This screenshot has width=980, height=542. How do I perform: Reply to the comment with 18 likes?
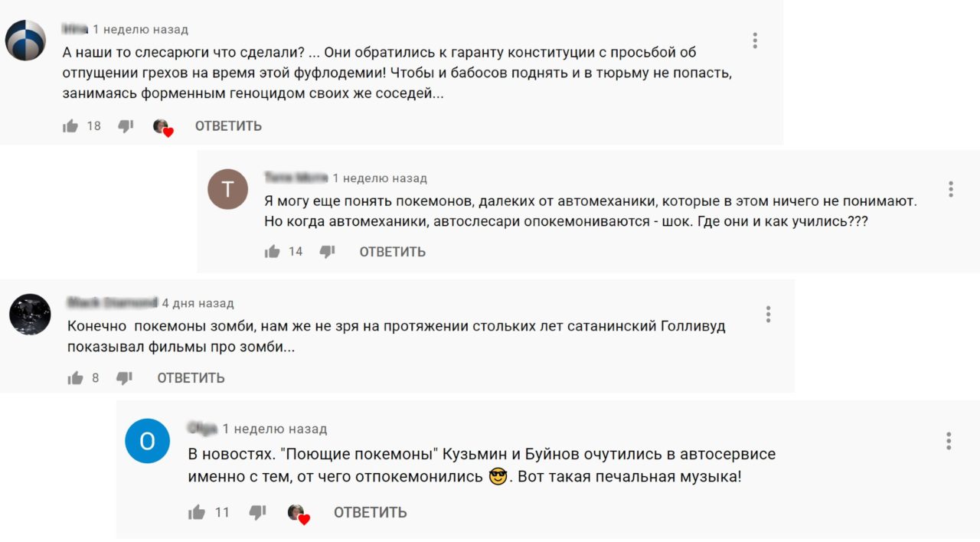point(228,126)
